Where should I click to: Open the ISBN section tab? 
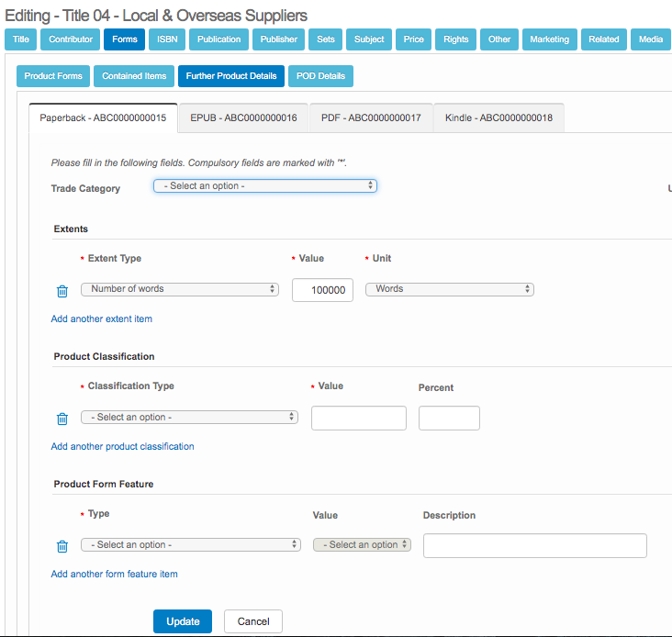click(x=167, y=39)
